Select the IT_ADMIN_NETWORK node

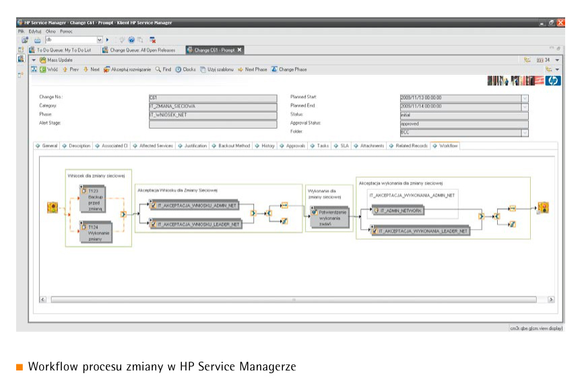pos(398,210)
